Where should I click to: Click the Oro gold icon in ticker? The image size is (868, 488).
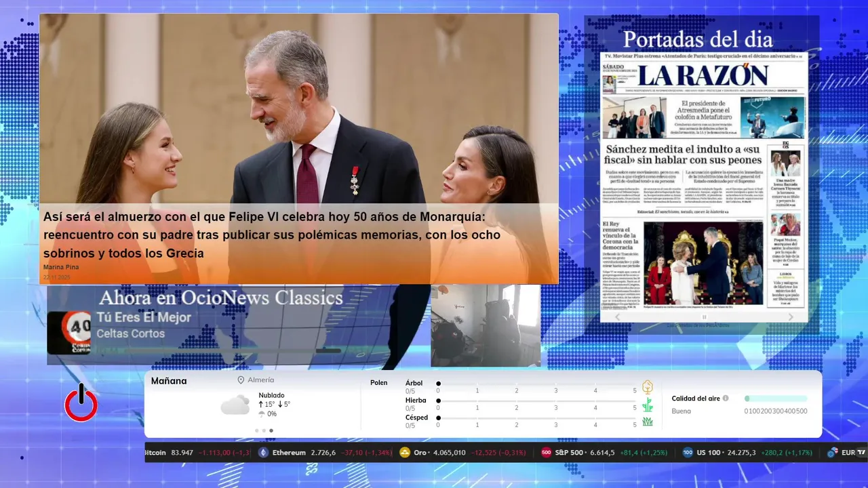click(x=405, y=452)
